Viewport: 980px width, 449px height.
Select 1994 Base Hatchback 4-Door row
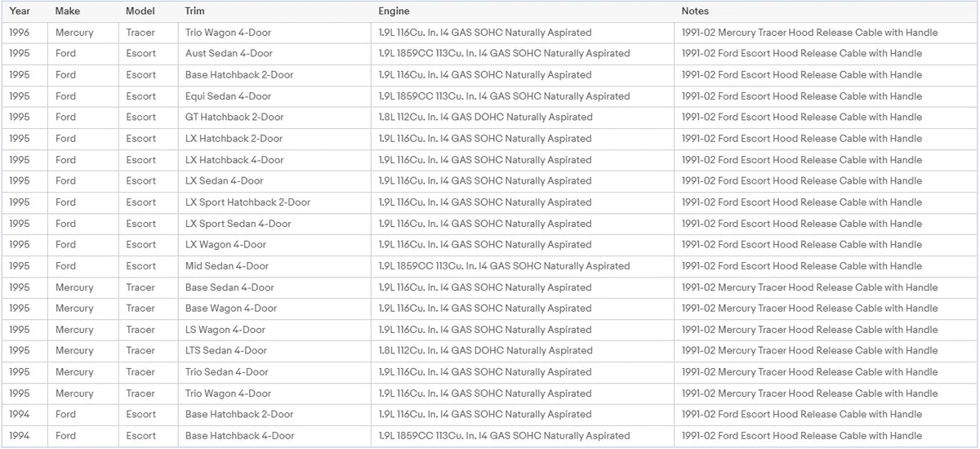(490, 436)
